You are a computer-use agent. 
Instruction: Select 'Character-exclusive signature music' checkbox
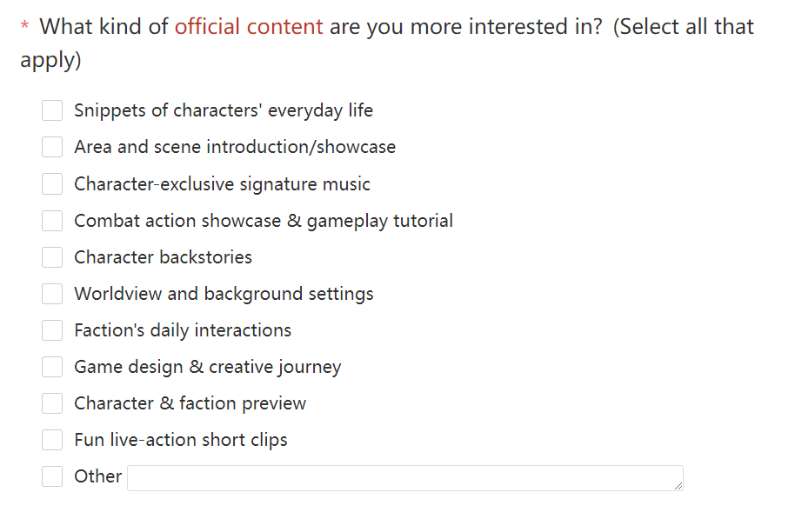click(x=52, y=183)
